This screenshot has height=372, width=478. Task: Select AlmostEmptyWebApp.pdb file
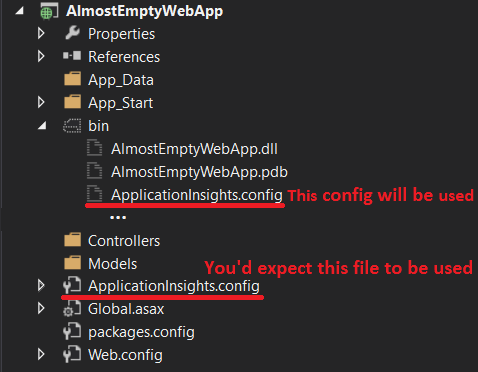(x=199, y=172)
